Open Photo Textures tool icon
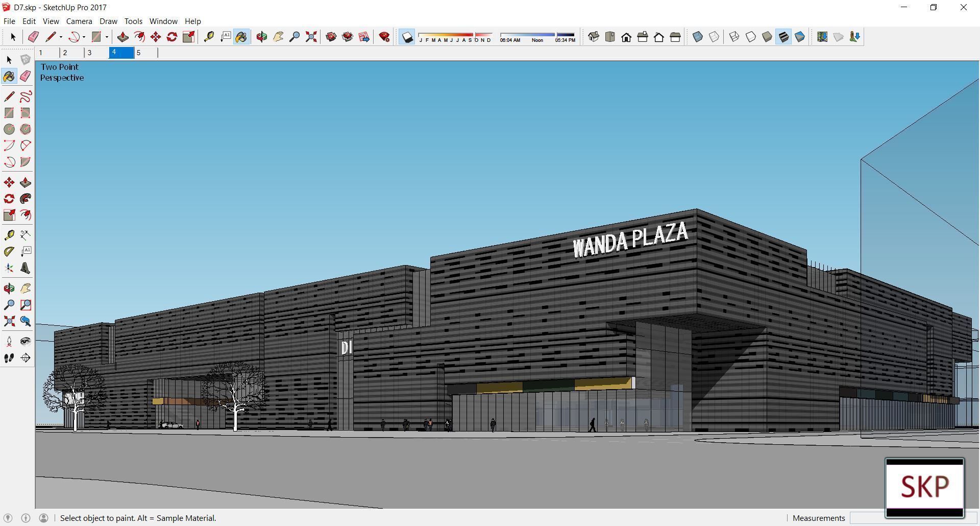The image size is (980, 526). click(x=855, y=37)
